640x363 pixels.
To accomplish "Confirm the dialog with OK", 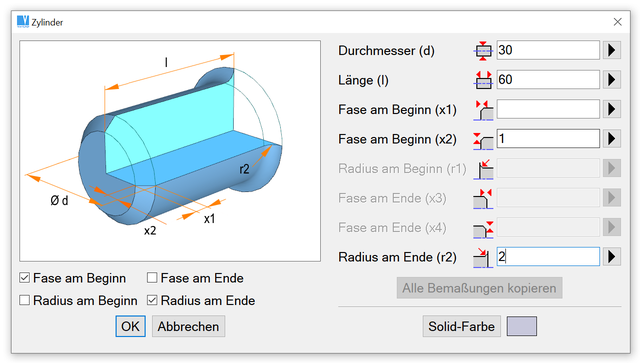I will [x=130, y=326].
